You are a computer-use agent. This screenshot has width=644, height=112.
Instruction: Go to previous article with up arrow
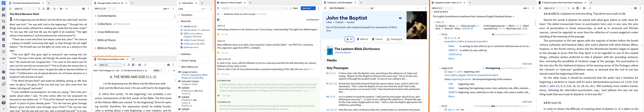[165, 70]
